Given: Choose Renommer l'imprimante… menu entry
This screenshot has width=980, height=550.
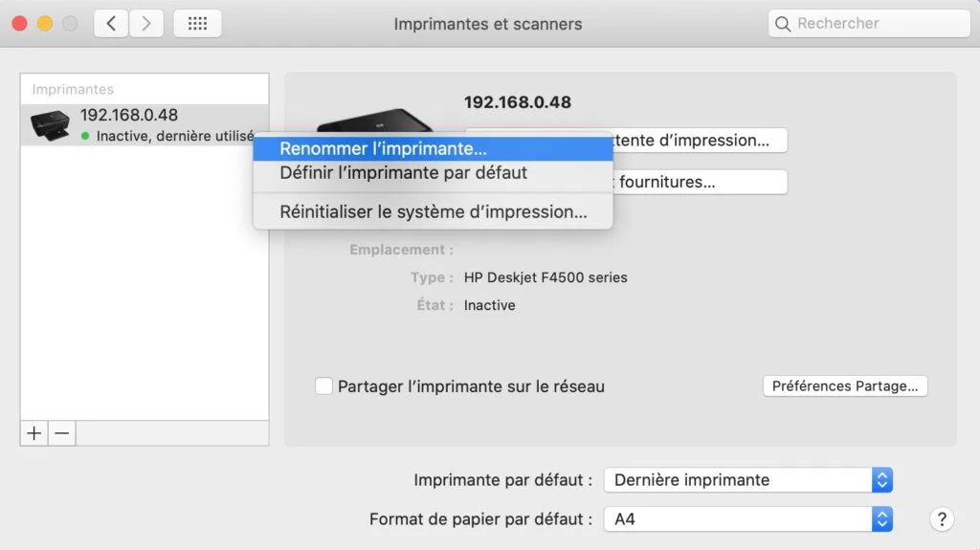Looking at the screenshot, I should (x=433, y=149).
